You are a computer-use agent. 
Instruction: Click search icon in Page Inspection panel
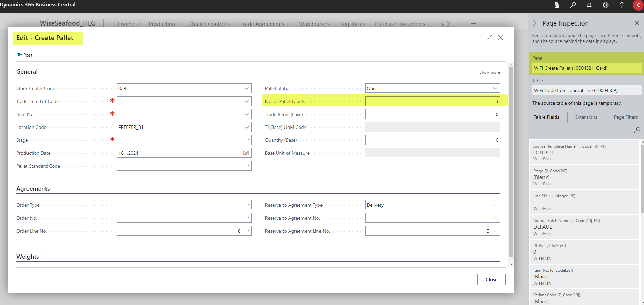point(637,130)
